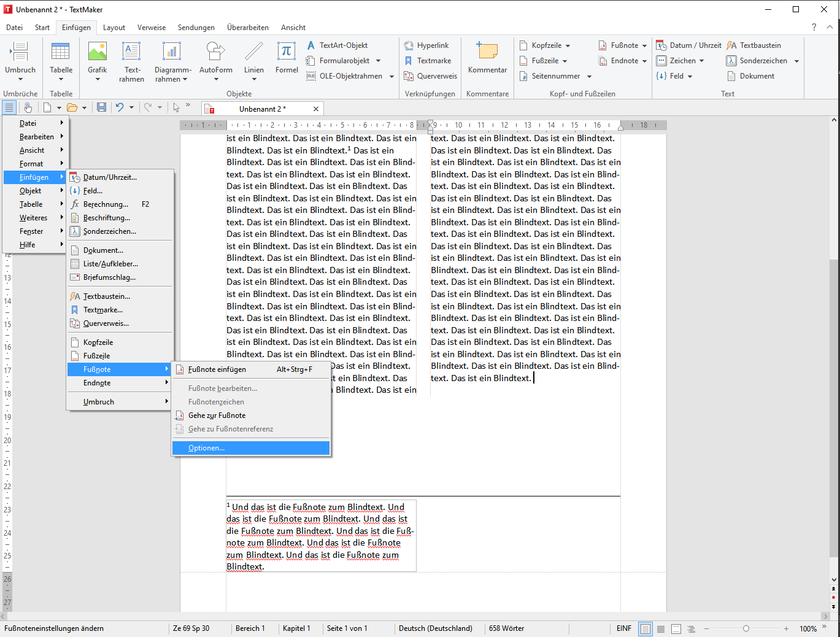Close the Unbenannt 2 document tab
Image resolution: width=840 pixels, height=637 pixels.
tap(316, 109)
